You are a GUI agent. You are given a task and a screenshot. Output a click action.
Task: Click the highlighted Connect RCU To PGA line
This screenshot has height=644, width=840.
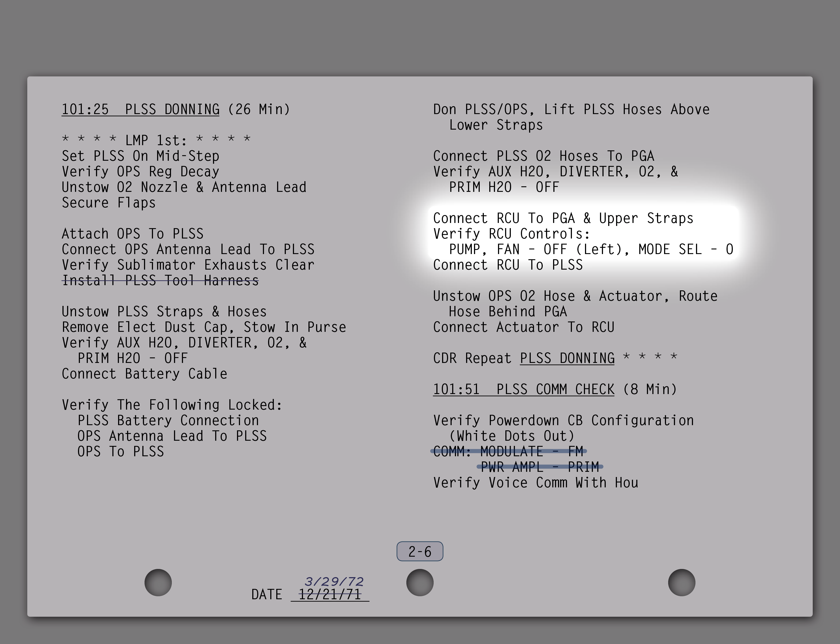tap(563, 218)
